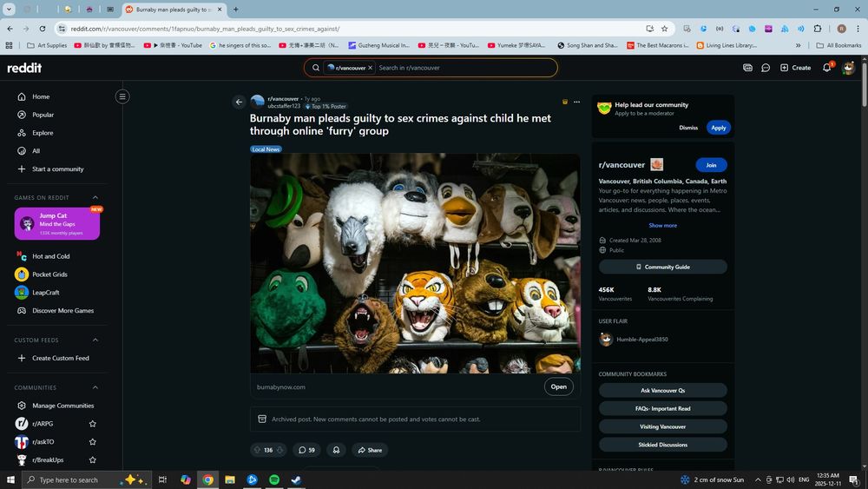Favorite r/askTO with the star
The height and width of the screenshot is (489, 868).
tap(93, 442)
